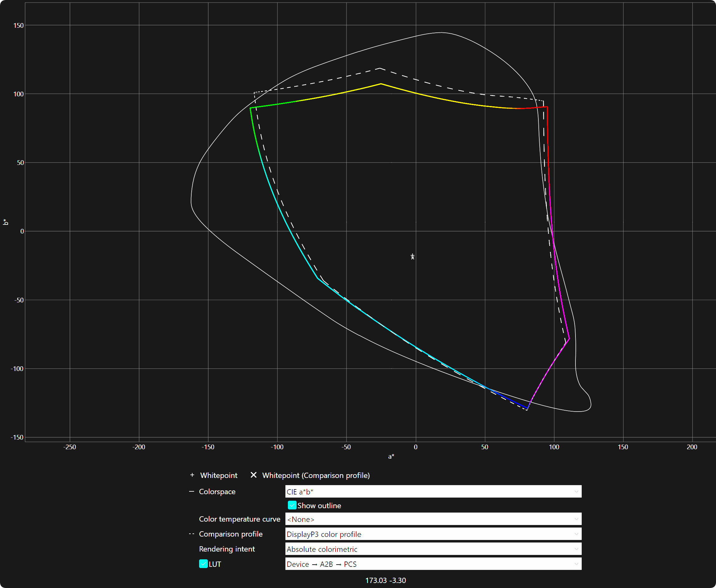Uncheck the Show outline checkbox
Image resolution: width=716 pixels, height=588 pixels.
click(x=292, y=505)
